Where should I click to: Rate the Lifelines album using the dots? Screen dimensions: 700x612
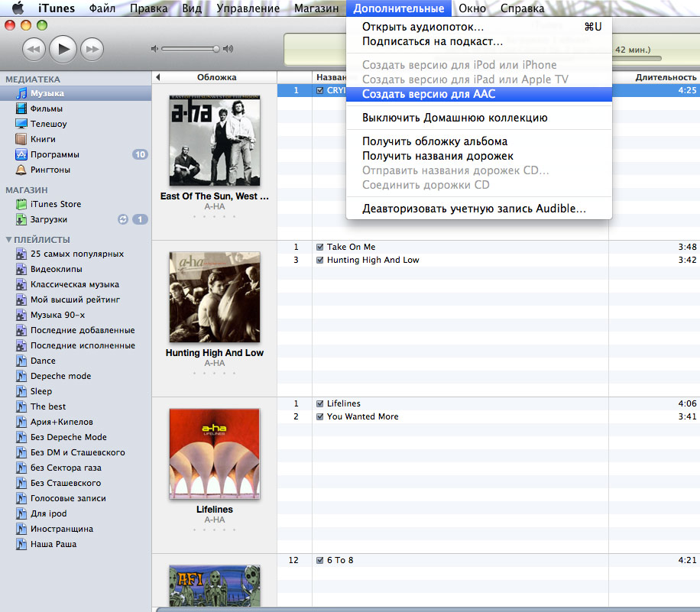(214, 529)
